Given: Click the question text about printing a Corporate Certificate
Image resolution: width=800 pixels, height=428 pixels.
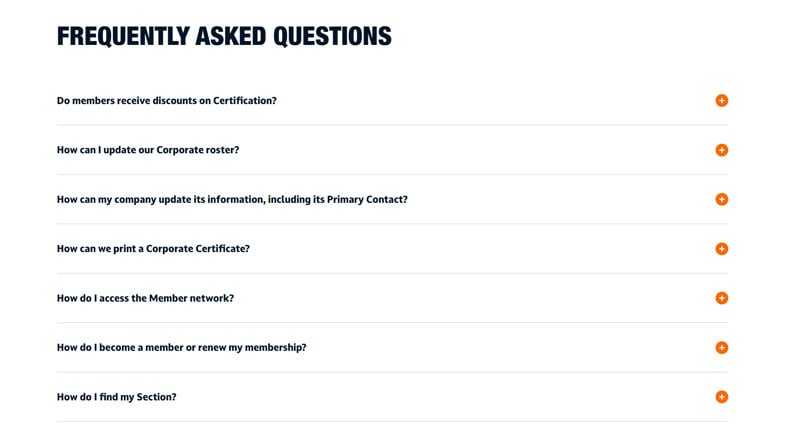Looking at the screenshot, I should (x=153, y=249).
